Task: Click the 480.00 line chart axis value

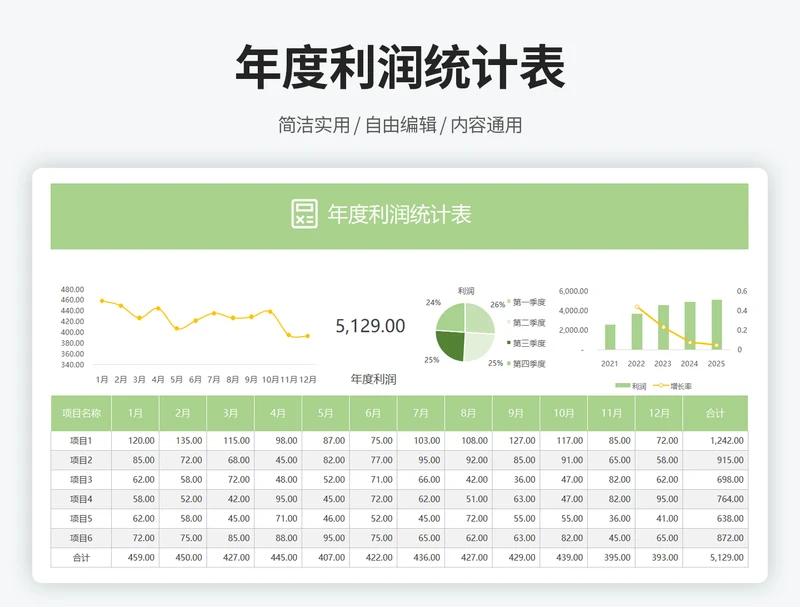Action: [72, 289]
